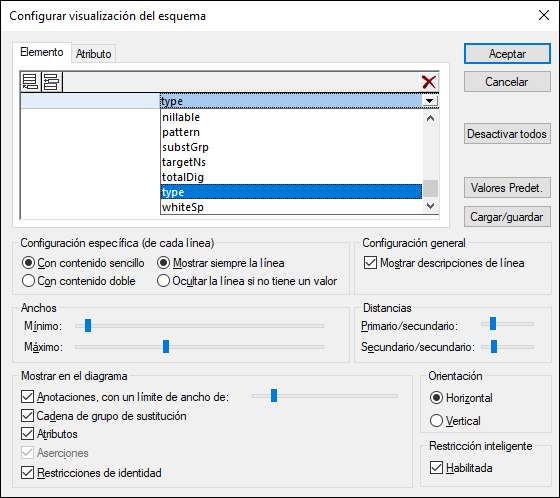Viewport: 560px width, 498px height.
Task: Open the Cargar/guardar button
Action: [x=507, y=217]
